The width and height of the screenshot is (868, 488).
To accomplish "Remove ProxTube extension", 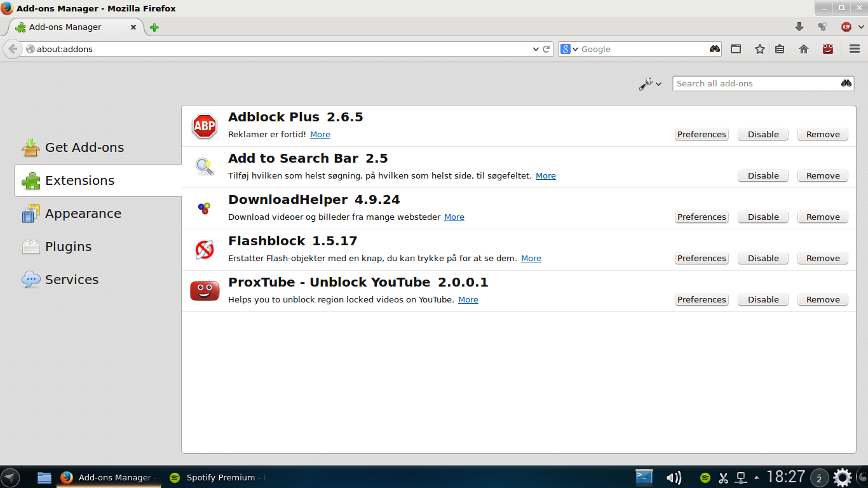I will click(823, 299).
